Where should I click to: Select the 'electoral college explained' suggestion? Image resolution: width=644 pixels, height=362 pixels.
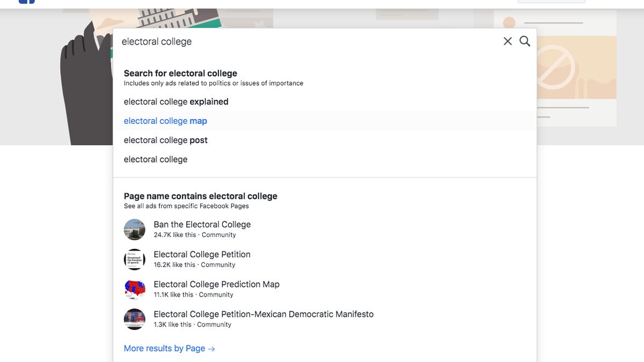point(175,101)
